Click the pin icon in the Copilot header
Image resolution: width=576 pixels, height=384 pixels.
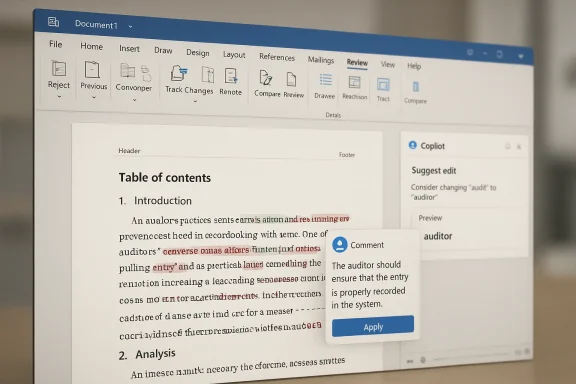tap(508, 146)
